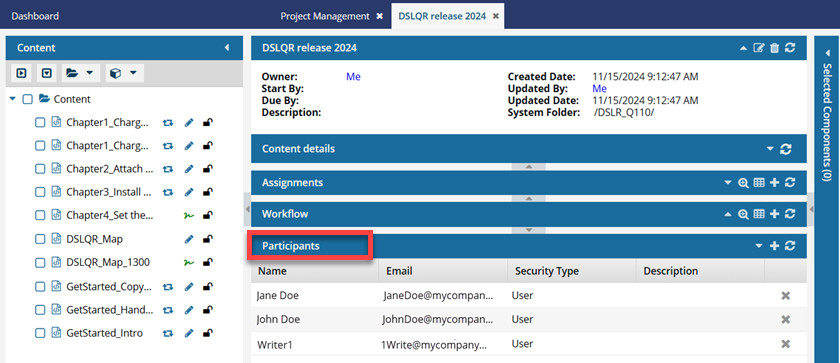This screenshot has height=363, width=840.
Task: Remove Jane Doe with the X icon
Action: pyautogui.click(x=786, y=296)
